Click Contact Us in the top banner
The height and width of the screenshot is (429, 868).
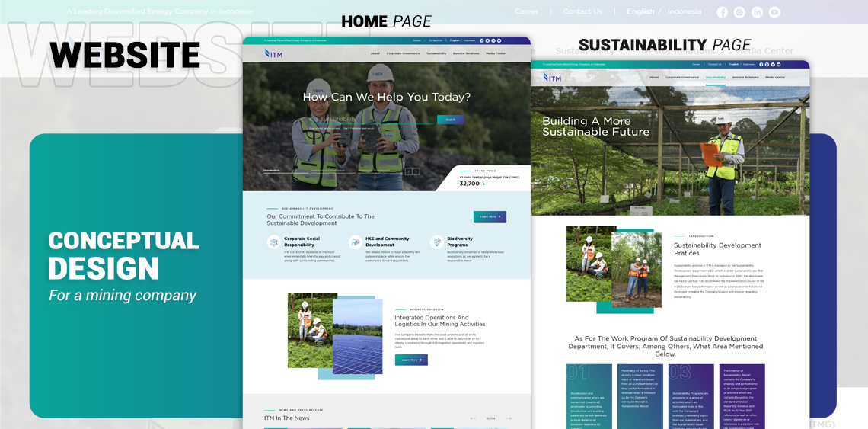tap(582, 11)
